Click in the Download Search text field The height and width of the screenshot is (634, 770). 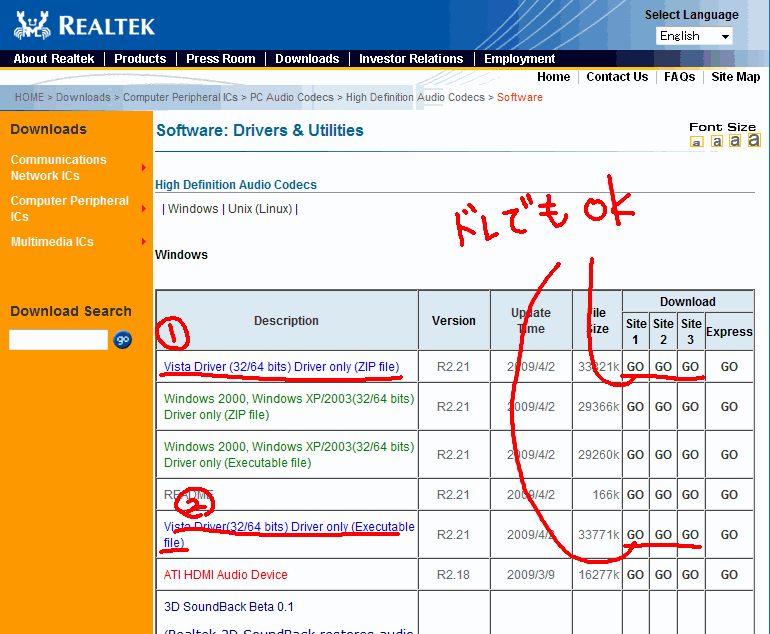tap(58, 339)
